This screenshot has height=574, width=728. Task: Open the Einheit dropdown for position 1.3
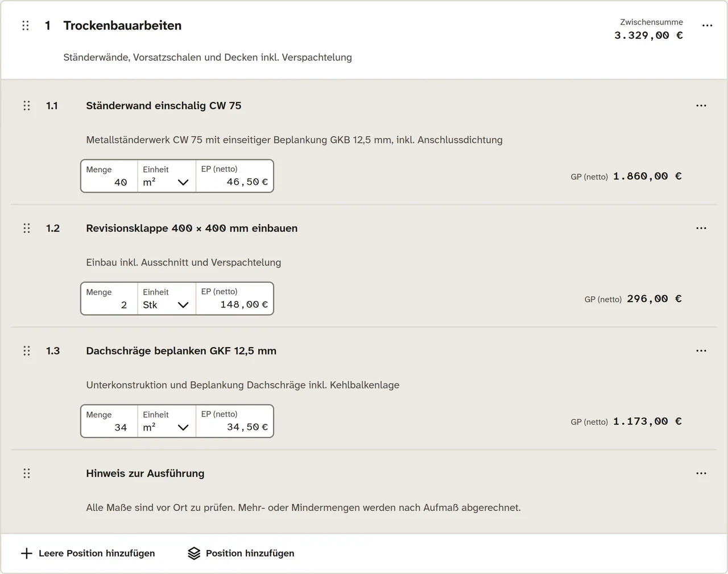pos(167,421)
